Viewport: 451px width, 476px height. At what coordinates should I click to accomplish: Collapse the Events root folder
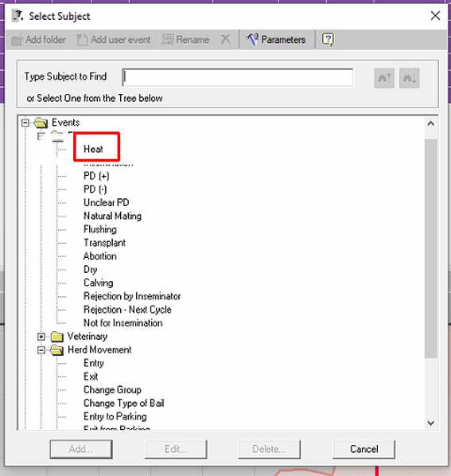coord(25,123)
